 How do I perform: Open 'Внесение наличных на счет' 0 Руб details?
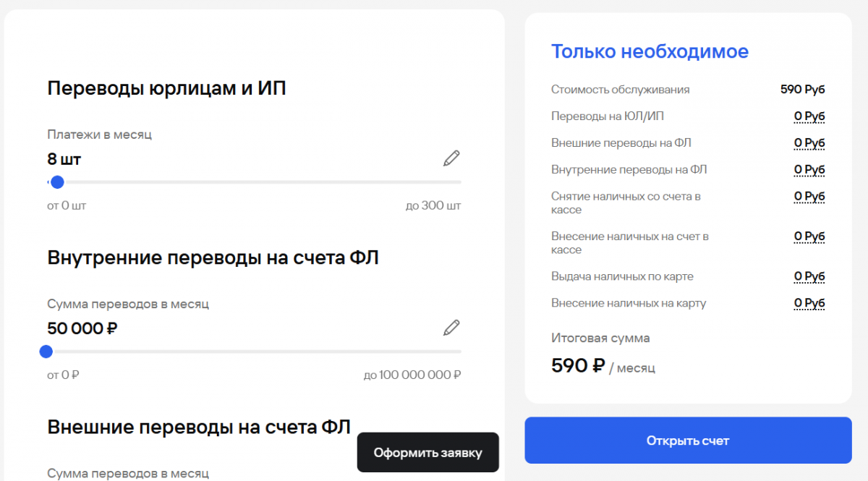tap(809, 237)
